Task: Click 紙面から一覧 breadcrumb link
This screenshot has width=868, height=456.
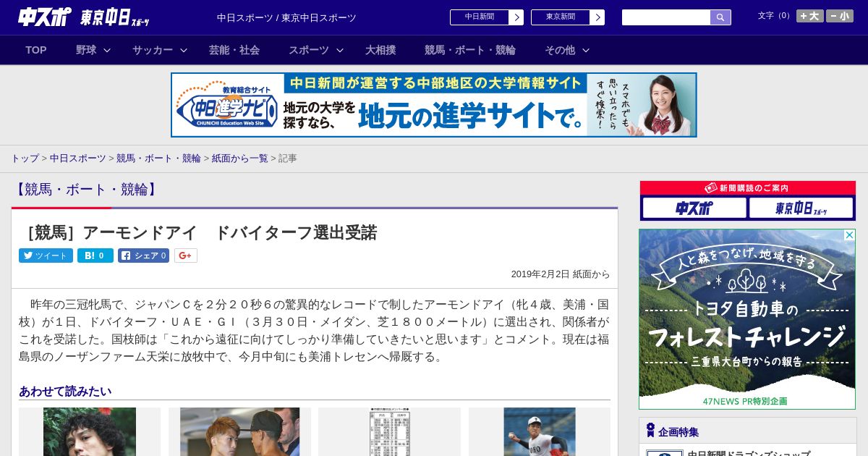Action: [239, 158]
